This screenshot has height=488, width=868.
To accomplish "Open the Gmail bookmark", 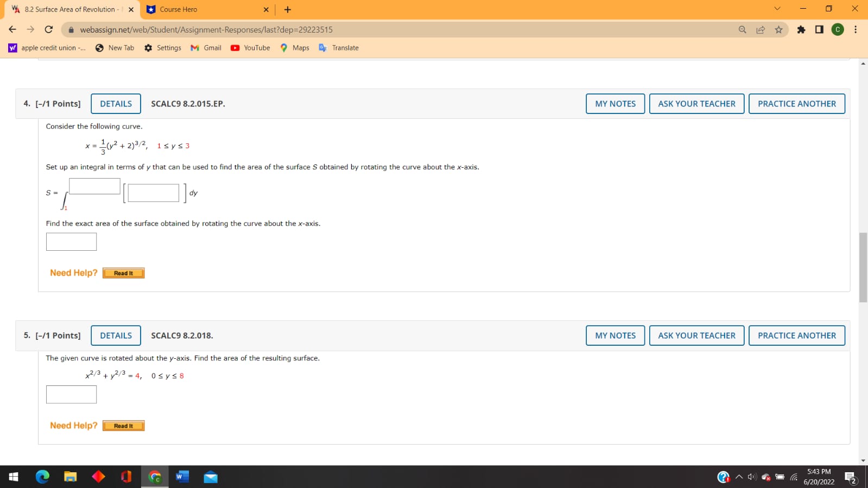I will point(206,48).
